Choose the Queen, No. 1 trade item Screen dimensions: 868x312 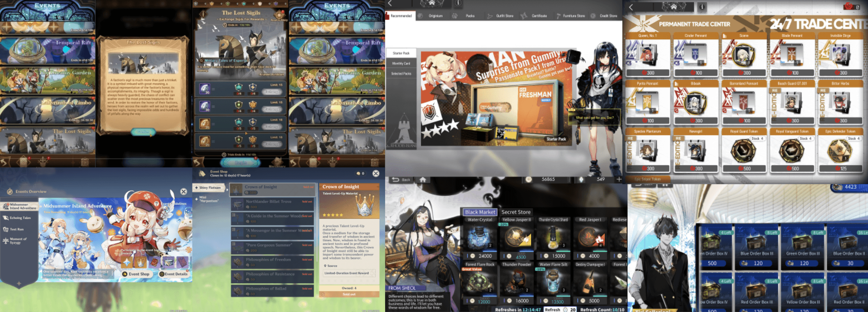click(647, 54)
